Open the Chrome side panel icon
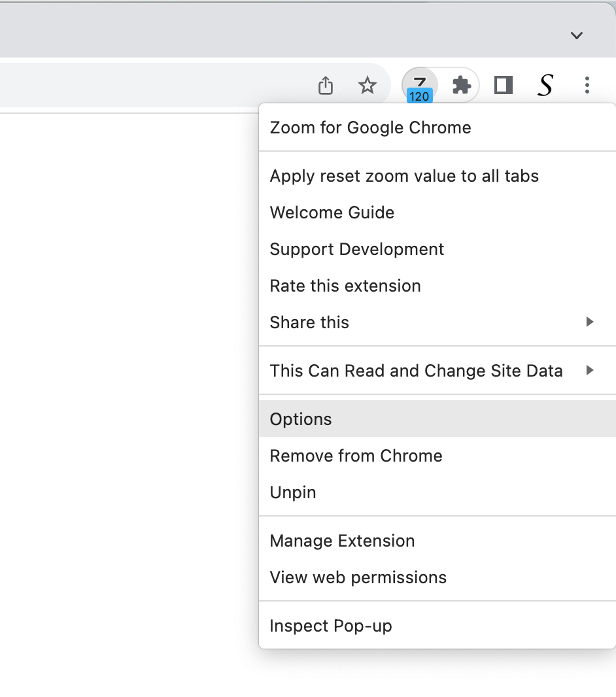Screen dimensions: 616x697 tap(503, 85)
